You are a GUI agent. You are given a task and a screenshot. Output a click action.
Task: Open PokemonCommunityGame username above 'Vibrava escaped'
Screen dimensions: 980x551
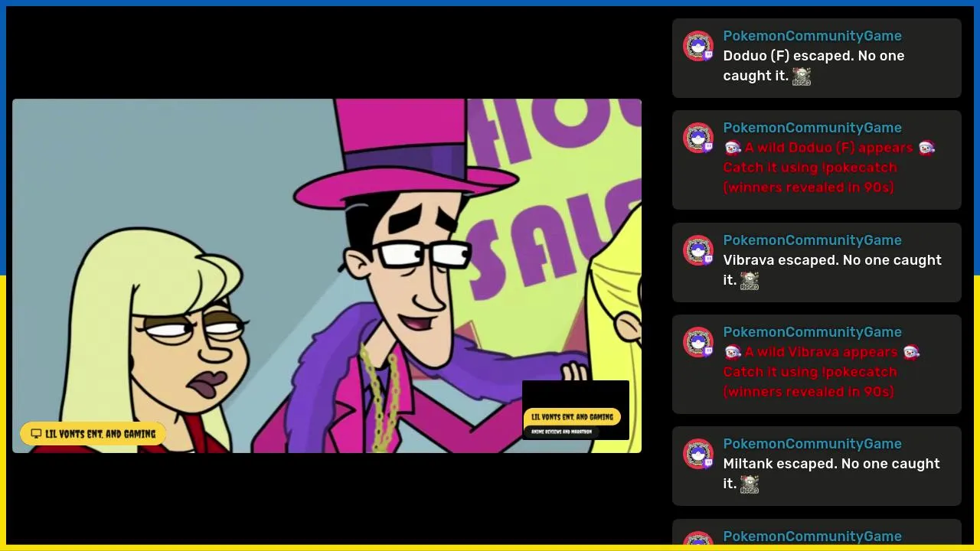tap(812, 240)
